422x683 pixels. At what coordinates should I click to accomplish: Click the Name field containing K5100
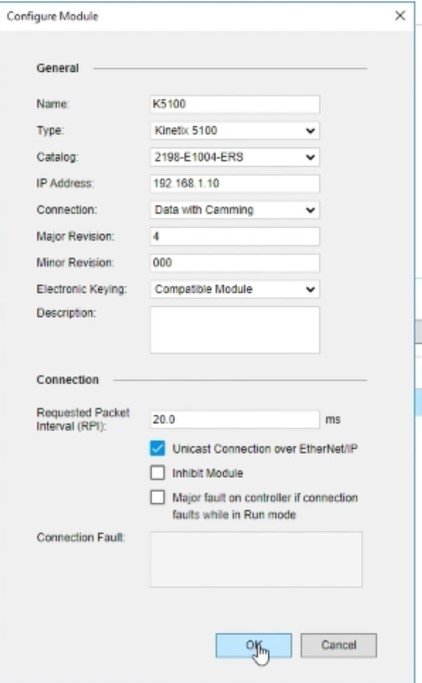(x=235, y=104)
